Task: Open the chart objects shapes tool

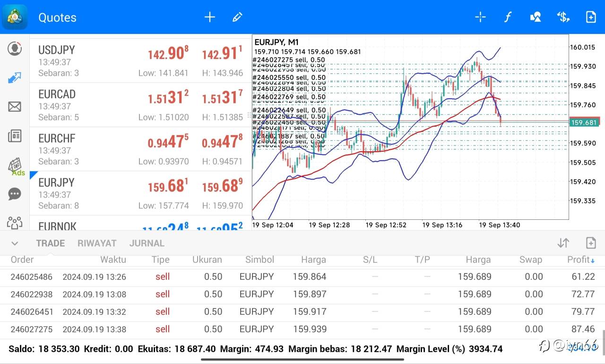Action: coord(535,17)
